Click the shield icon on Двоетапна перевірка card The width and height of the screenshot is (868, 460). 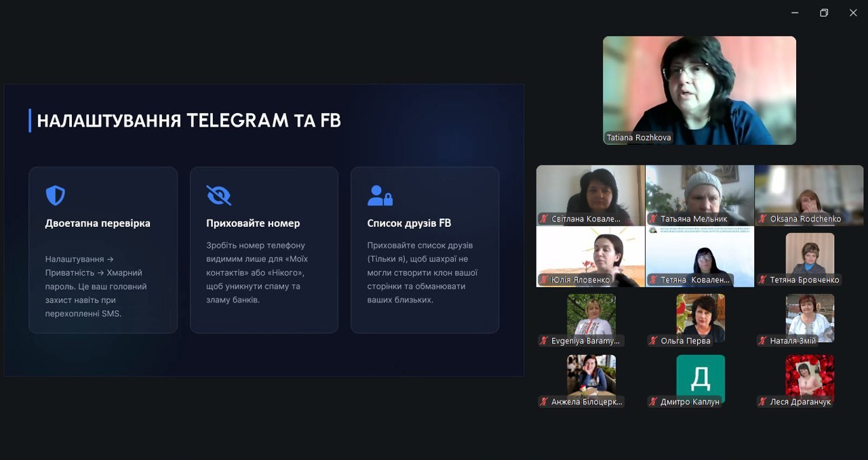pos(55,196)
